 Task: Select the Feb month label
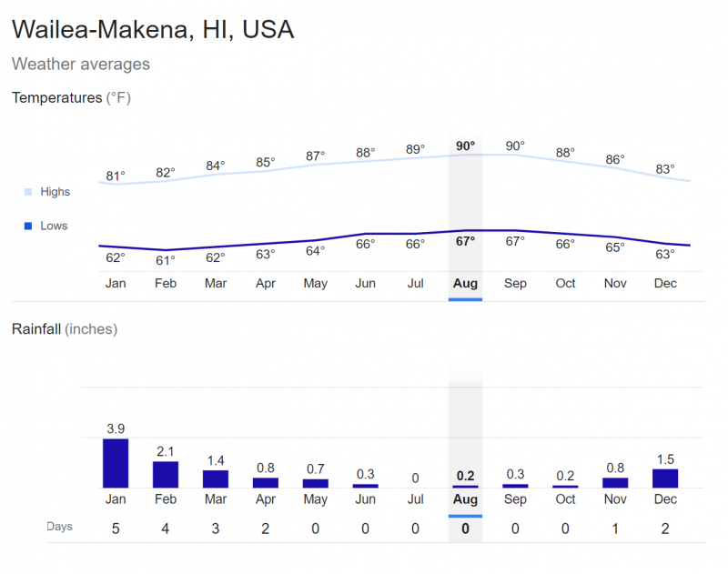tap(166, 283)
